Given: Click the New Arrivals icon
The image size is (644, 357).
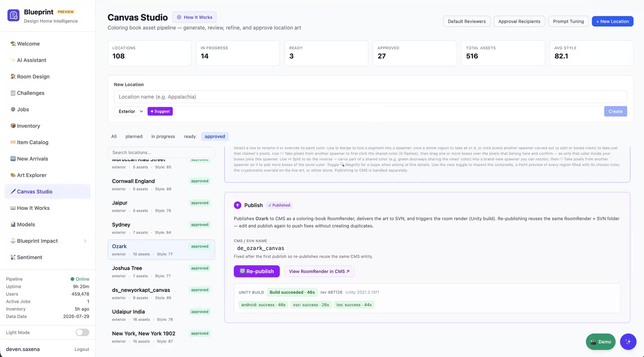Looking at the screenshot, I should (x=13, y=159).
